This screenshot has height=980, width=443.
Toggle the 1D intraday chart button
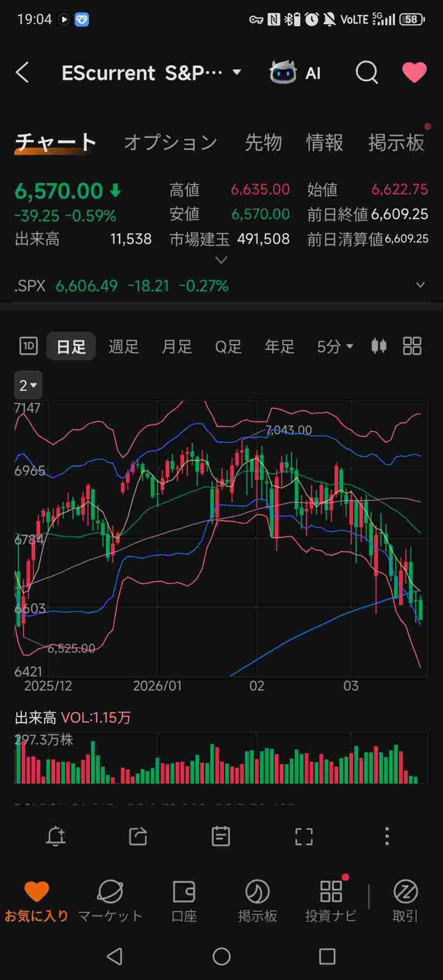click(29, 346)
